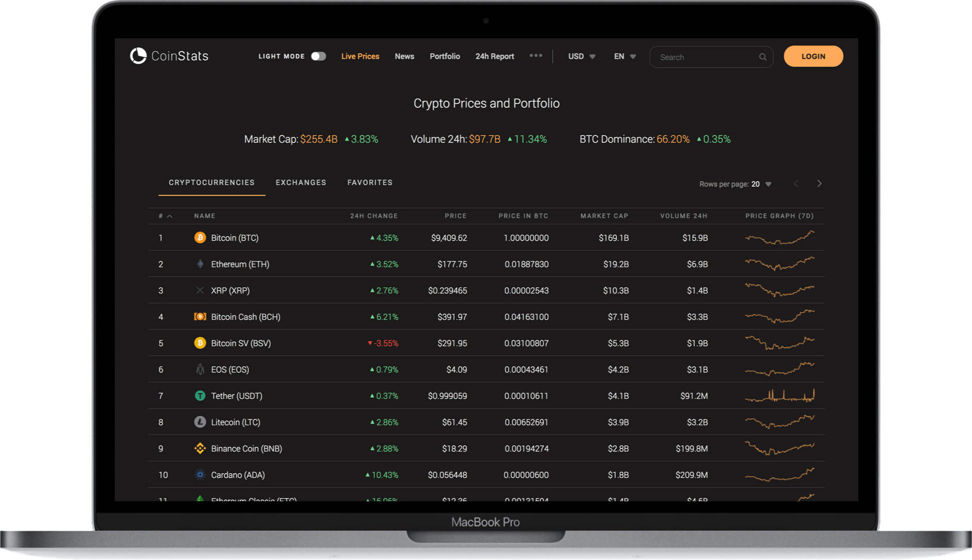
Task: Click Ethereum's 7-day price graph
Action: (780, 264)
